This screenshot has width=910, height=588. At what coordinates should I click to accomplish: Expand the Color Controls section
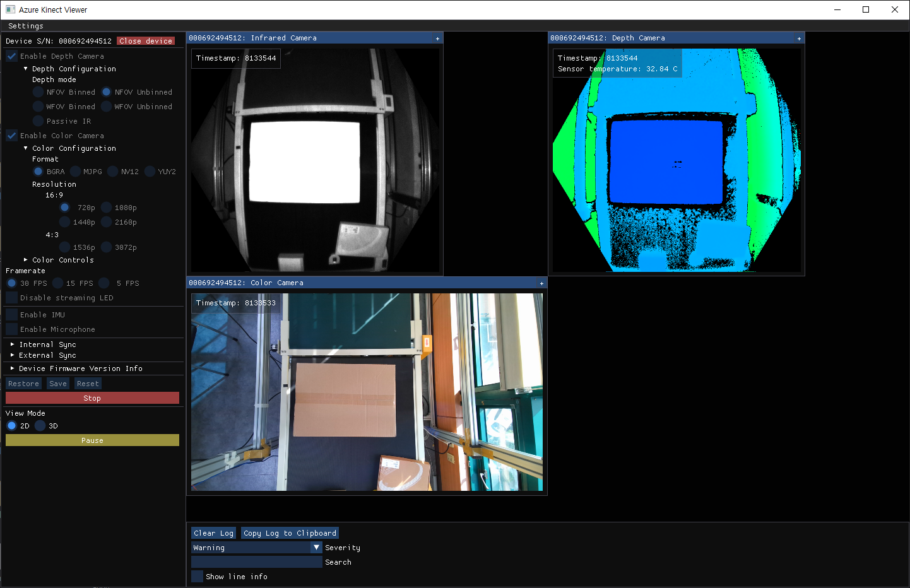click(x=26, y=260)
